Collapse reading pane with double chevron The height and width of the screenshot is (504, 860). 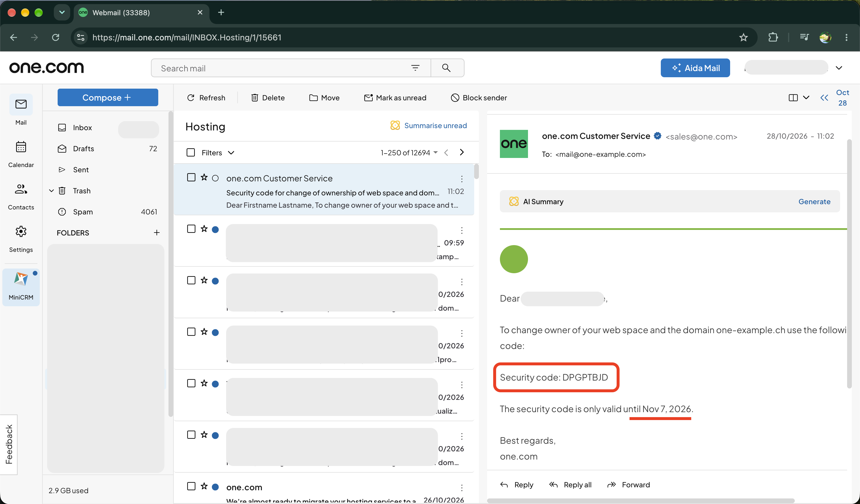(824, 98)
